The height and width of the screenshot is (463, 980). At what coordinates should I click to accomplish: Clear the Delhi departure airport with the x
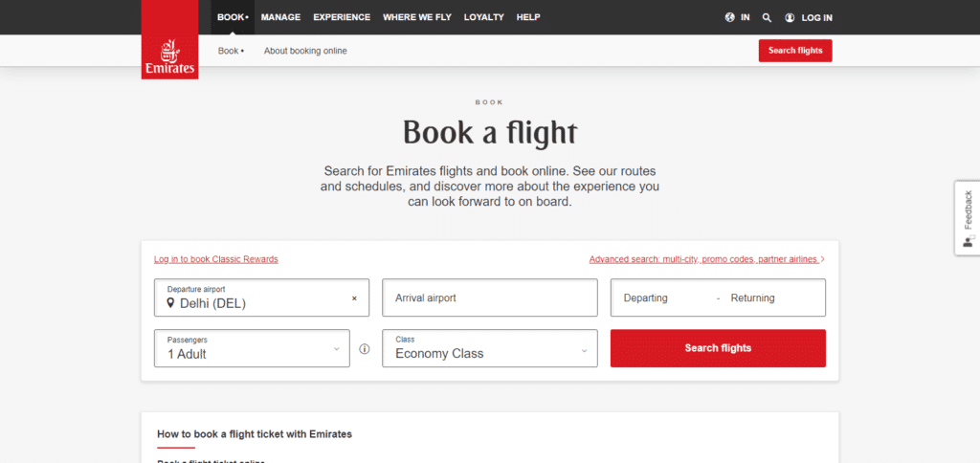click(x=354, y=298)
